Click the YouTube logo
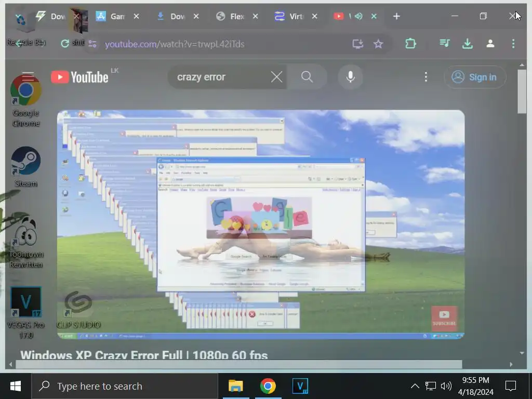 tap(79, 77)
